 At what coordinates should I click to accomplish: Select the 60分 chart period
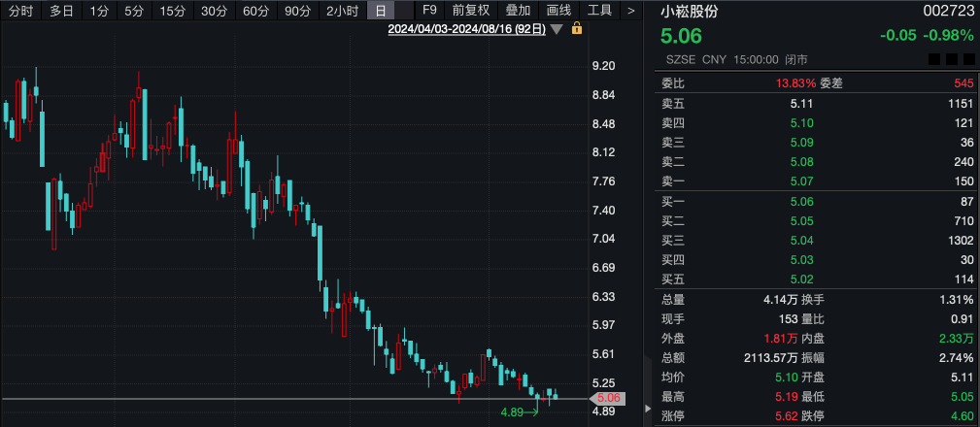pyautogui.click(x=255, y=11)
